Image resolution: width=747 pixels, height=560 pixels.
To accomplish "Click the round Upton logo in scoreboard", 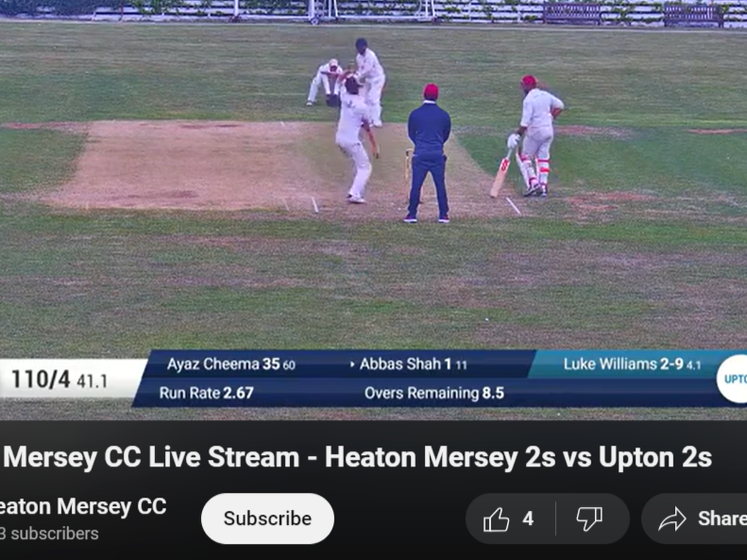I will point(733,379).
